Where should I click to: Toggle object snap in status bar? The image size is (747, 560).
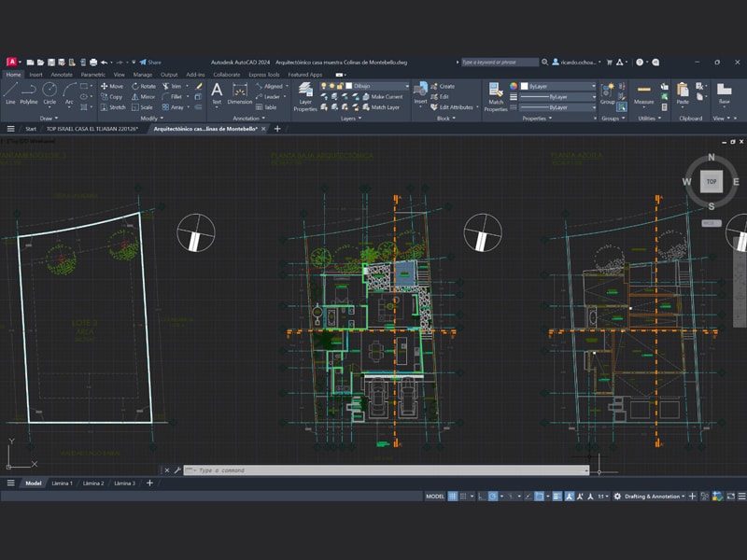click(540, 497)
